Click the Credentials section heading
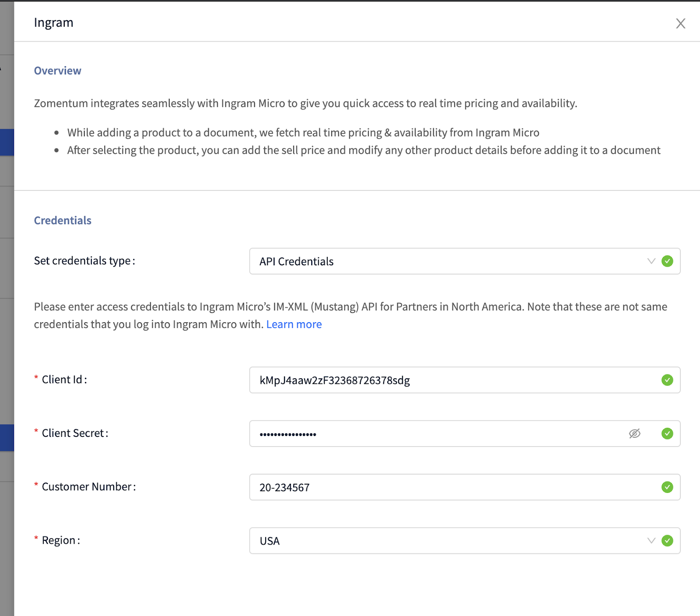Viewport: 700px width, 616px height. pos(63,220)
